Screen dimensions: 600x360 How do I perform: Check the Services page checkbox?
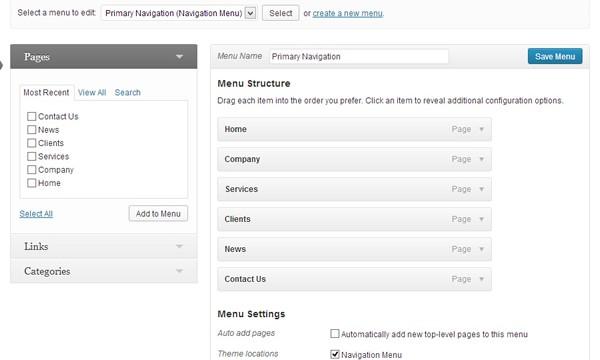[32, 156]
